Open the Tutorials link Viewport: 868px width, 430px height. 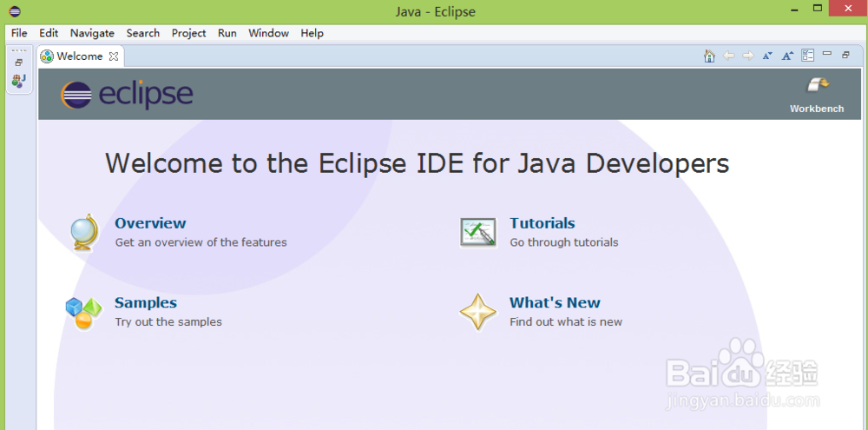pyautogui.click(x=542, y=223)
